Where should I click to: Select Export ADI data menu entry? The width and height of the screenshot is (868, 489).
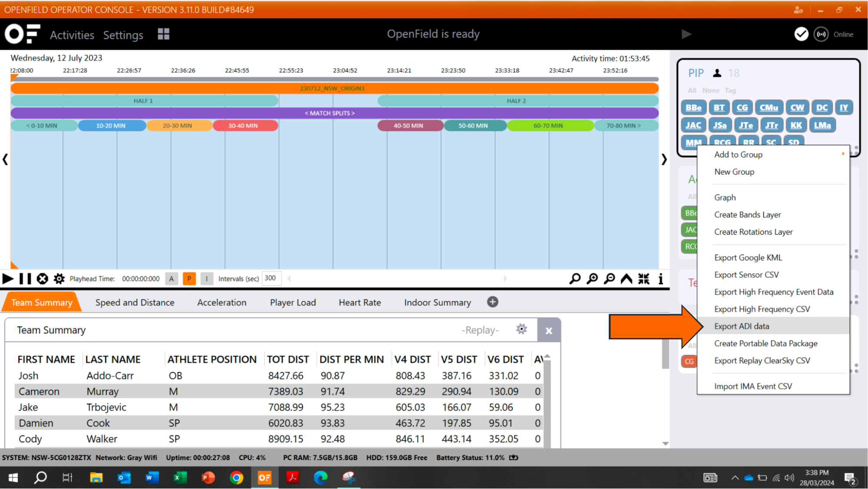(x=773, y=326)
